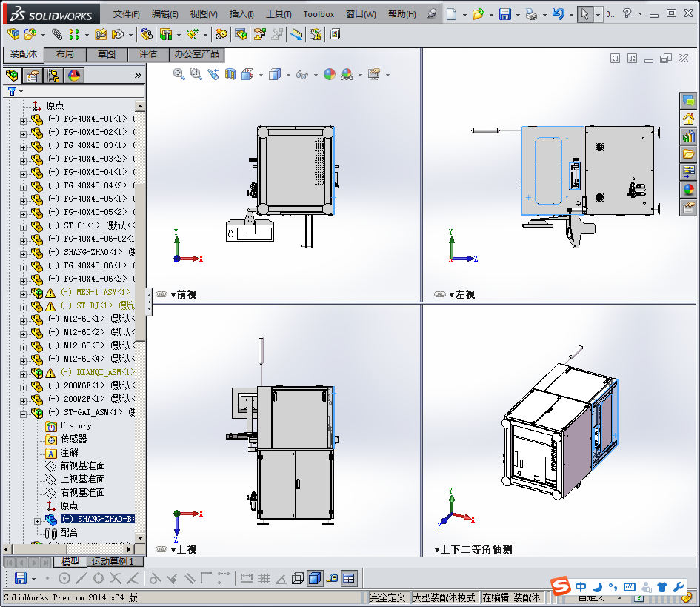The image size is (700, 607).
Task: Expand the MEN-1_ASM<1> subassembly
Action: (x=23, y=294)
